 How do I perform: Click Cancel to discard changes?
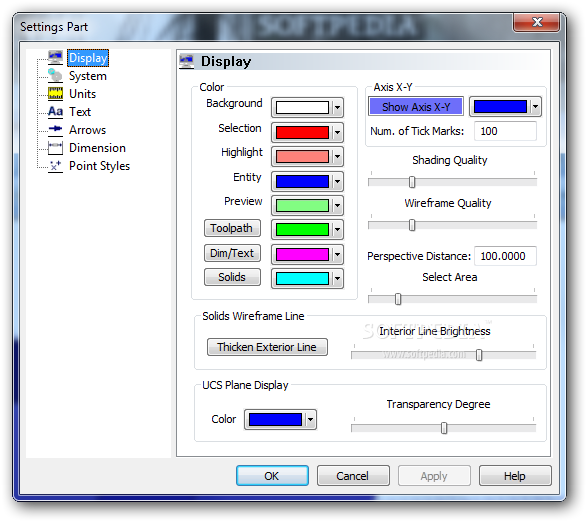tap(353, 476)
